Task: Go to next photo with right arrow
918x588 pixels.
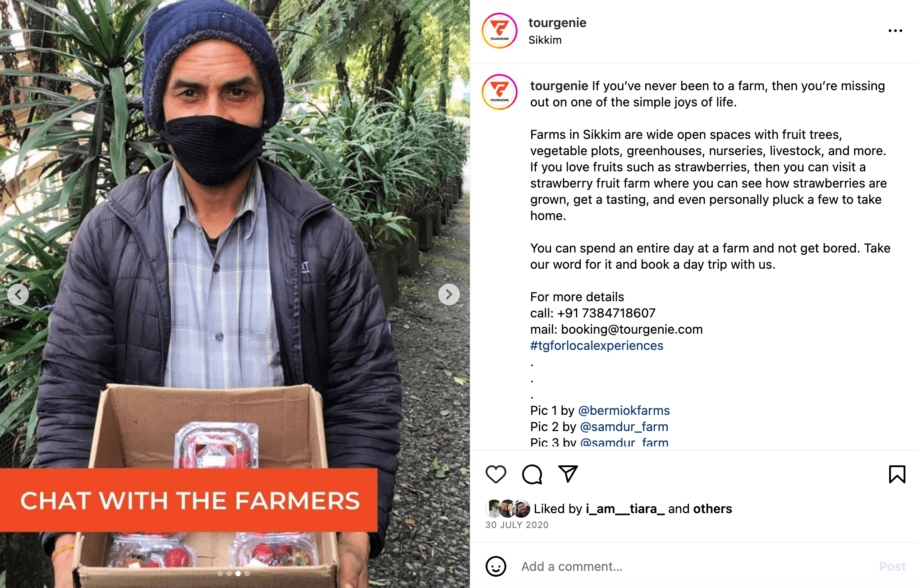Action: coord(449,294)
